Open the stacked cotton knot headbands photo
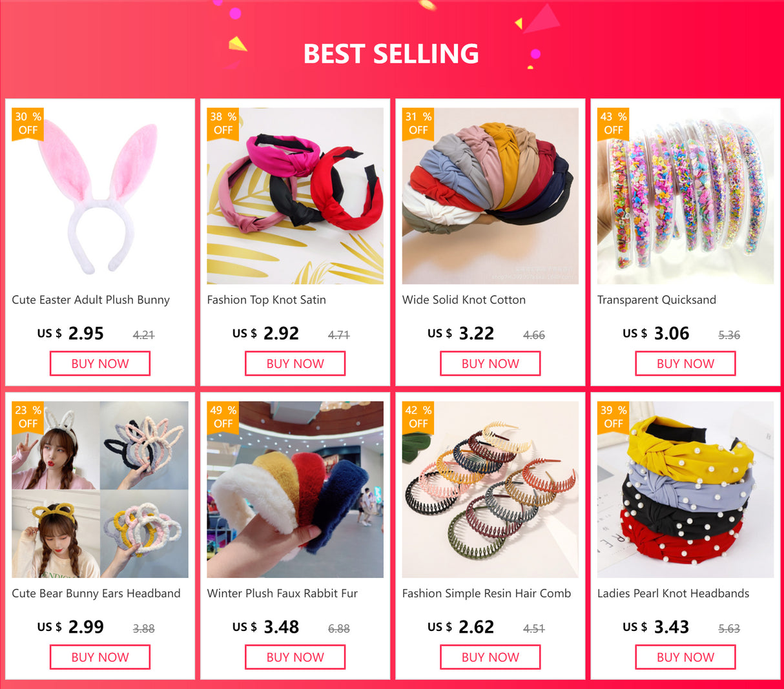Image resolution: width=784 pixels, height=689 pixels. click(x=490, y=196)
